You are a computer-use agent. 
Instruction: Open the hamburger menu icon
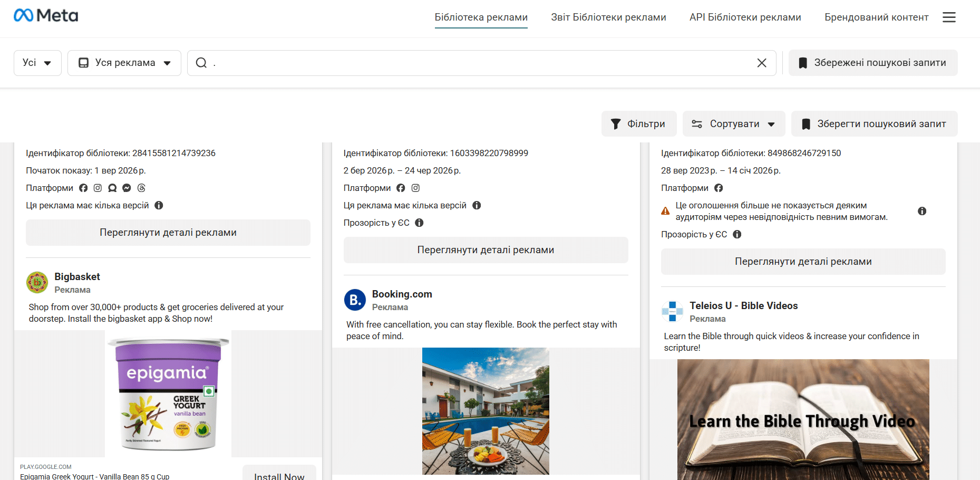[949, 17]
